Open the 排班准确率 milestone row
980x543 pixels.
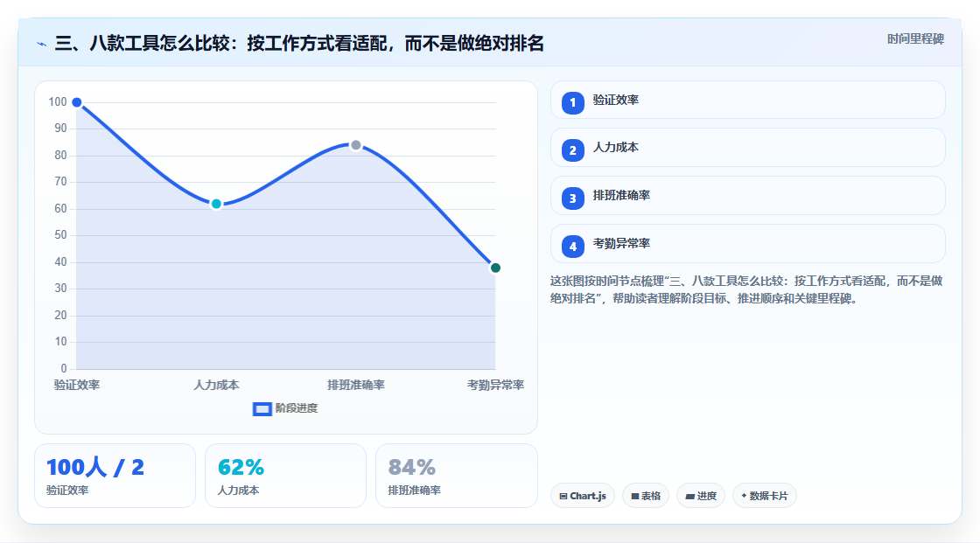pyautogui.click(x=747, y=196)
